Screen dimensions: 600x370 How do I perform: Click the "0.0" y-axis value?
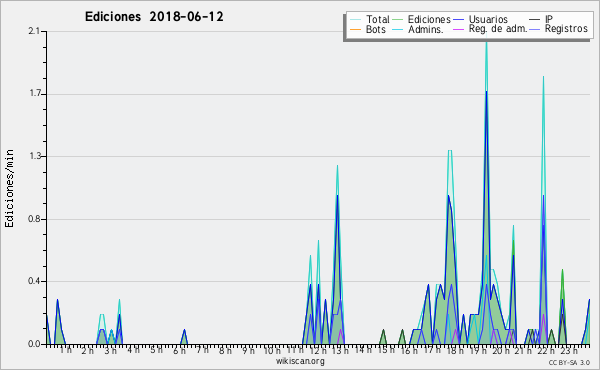pos(34,344)
